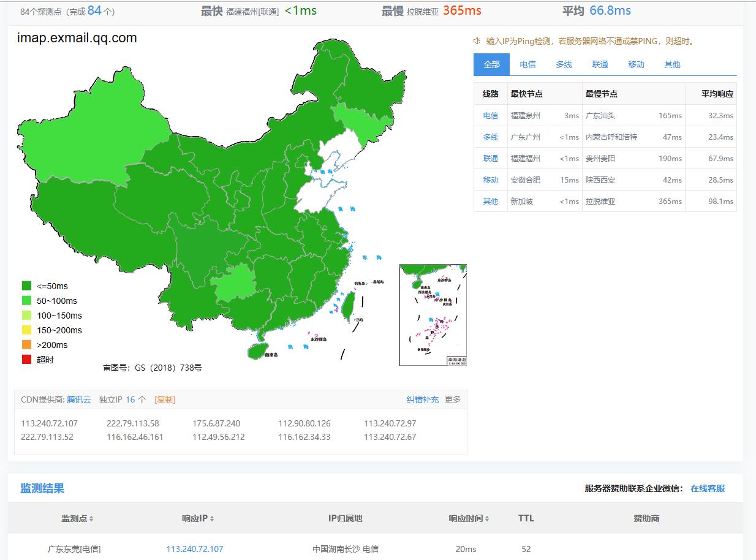
Task: Select the 全部 tab
Action: coord(491,64)
